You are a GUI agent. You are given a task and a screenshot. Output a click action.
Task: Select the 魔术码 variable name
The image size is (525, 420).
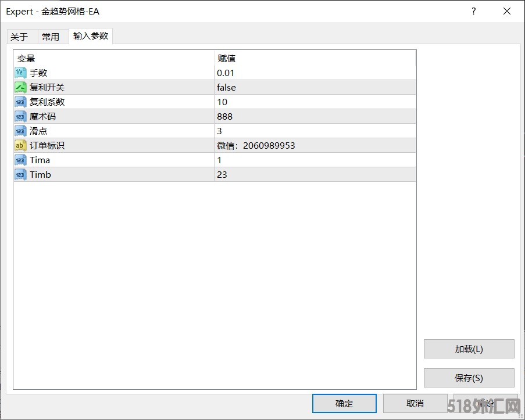(42, 116)
